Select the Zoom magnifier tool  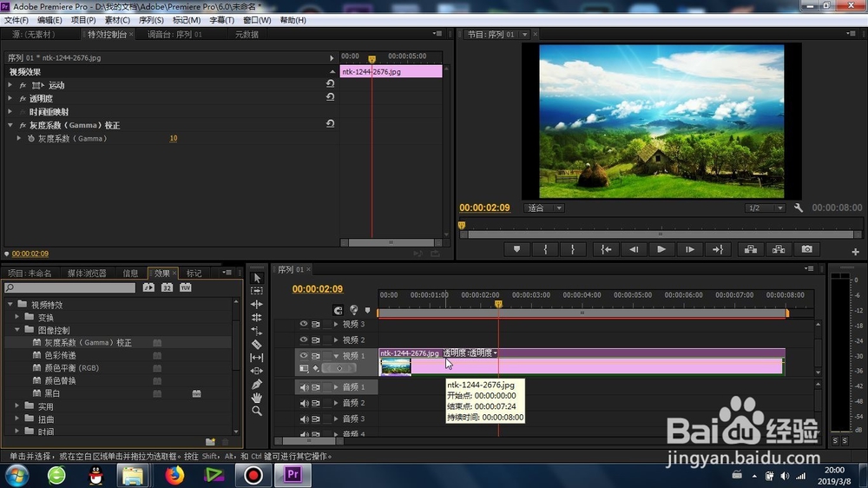point(257,411)
